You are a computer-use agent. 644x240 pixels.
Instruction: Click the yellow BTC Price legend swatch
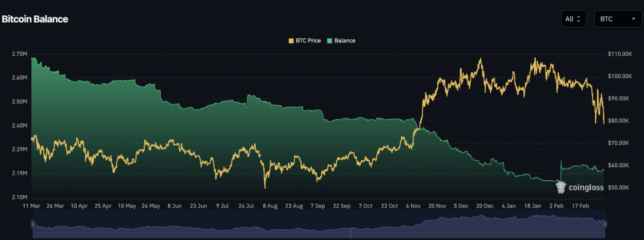[x=291, y=41]
